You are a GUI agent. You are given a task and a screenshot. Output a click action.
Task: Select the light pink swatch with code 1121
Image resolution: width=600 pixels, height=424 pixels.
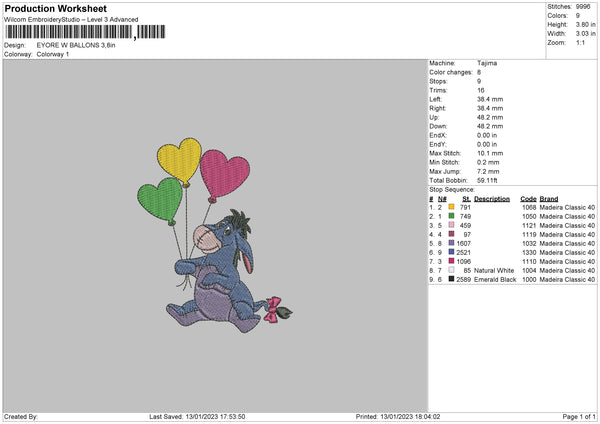(451, 225)
